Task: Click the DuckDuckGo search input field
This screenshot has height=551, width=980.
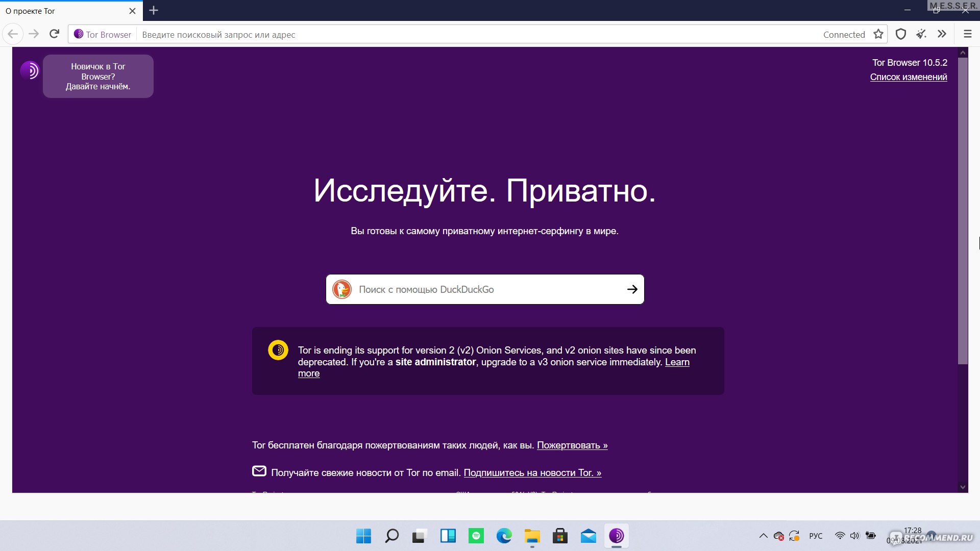Action: point(484,289)
